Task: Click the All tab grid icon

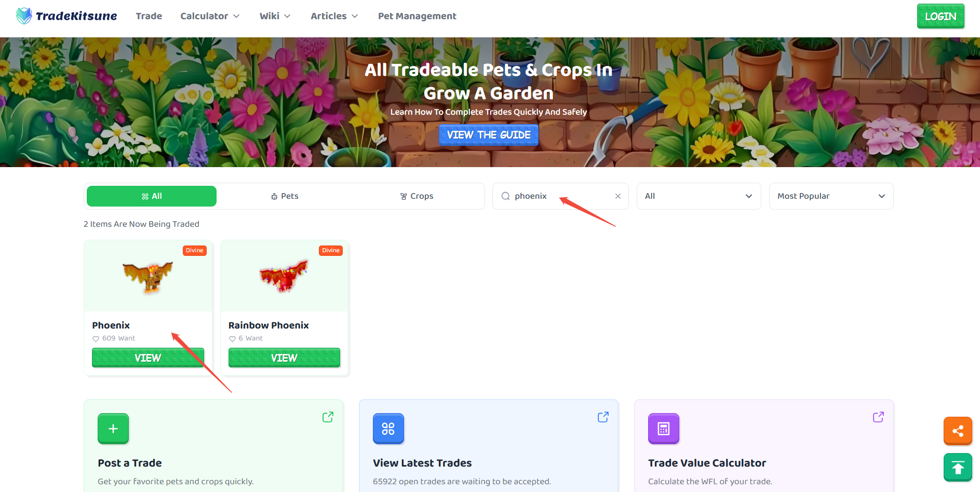Action: tap(145, 197)
